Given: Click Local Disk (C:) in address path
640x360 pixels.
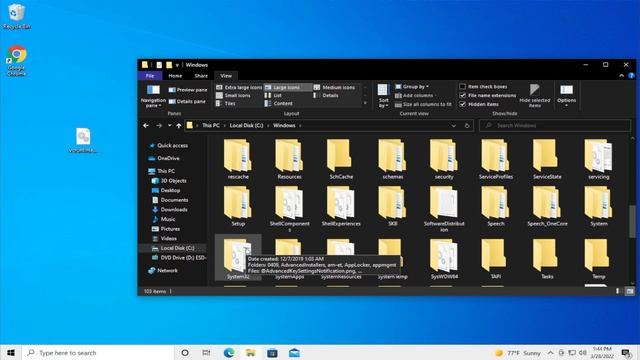Looking at the screenshot, I should click(x=246, y=126).
